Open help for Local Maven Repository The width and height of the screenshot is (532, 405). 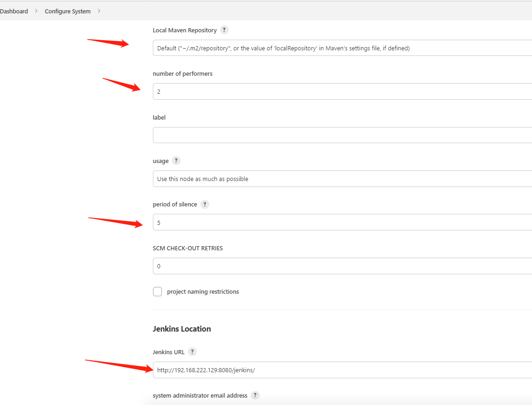pos(224,30)
